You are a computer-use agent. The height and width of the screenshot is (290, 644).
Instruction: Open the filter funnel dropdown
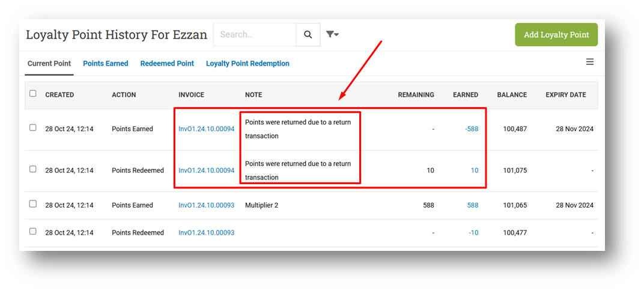[332, 34]
